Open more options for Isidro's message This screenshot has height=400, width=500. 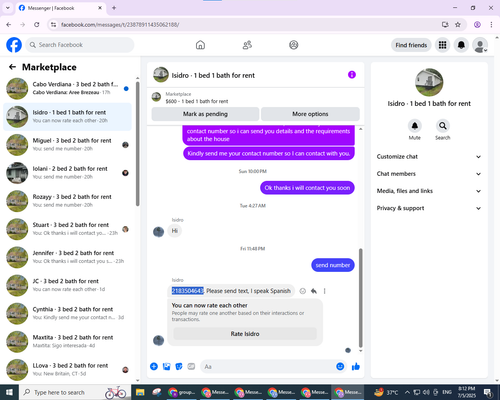click(324, 291)
